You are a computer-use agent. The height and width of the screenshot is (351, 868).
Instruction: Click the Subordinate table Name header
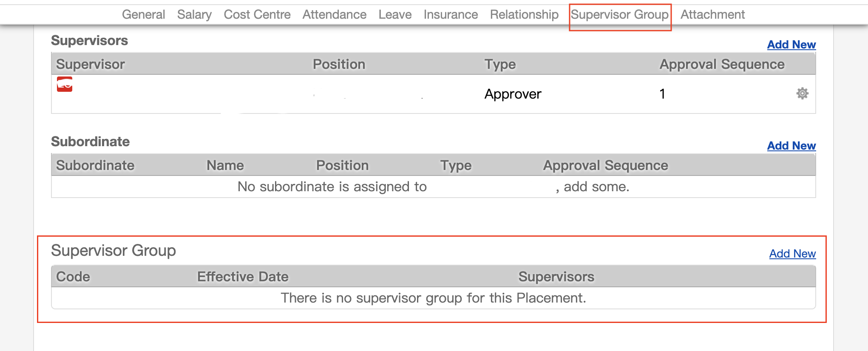225,165
